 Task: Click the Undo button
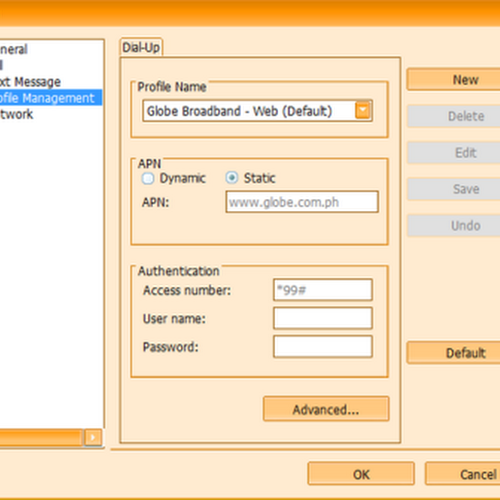coord(453,226)
